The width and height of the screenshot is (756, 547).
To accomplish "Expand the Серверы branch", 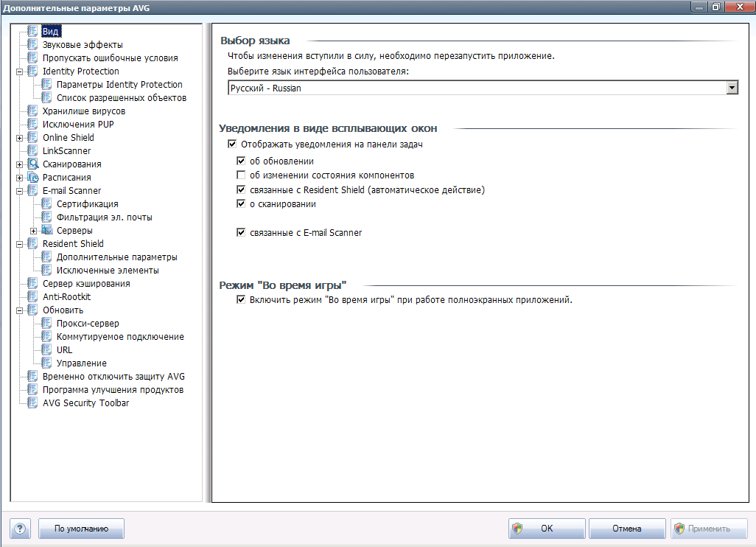I will tap(34, 231).
